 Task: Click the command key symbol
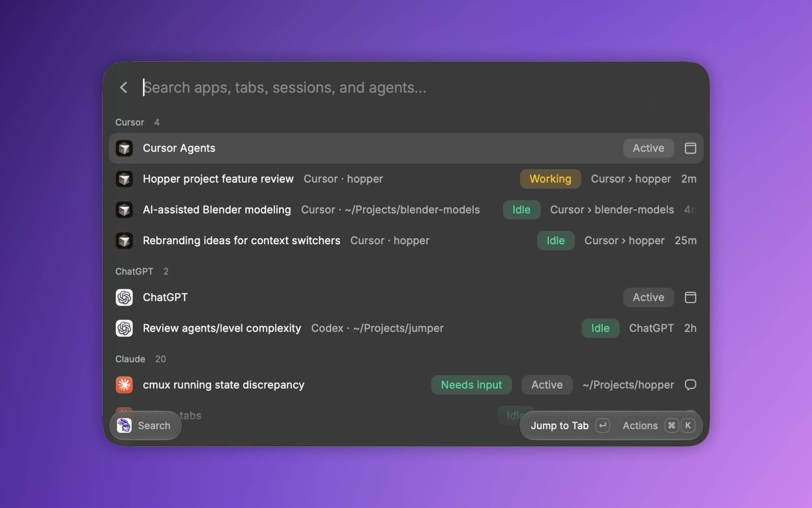pyautogui.click(x=672, y=426)
